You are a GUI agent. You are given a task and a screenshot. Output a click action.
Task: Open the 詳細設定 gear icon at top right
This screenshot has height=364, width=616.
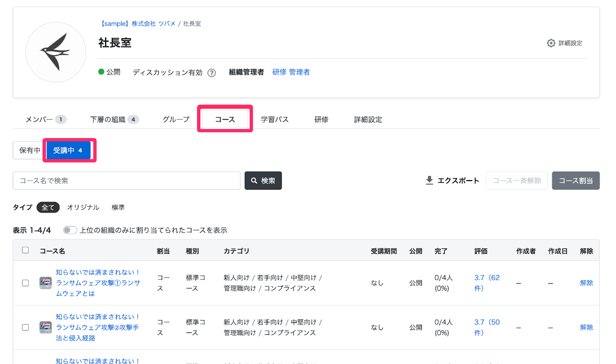click(x=551, y=43)
